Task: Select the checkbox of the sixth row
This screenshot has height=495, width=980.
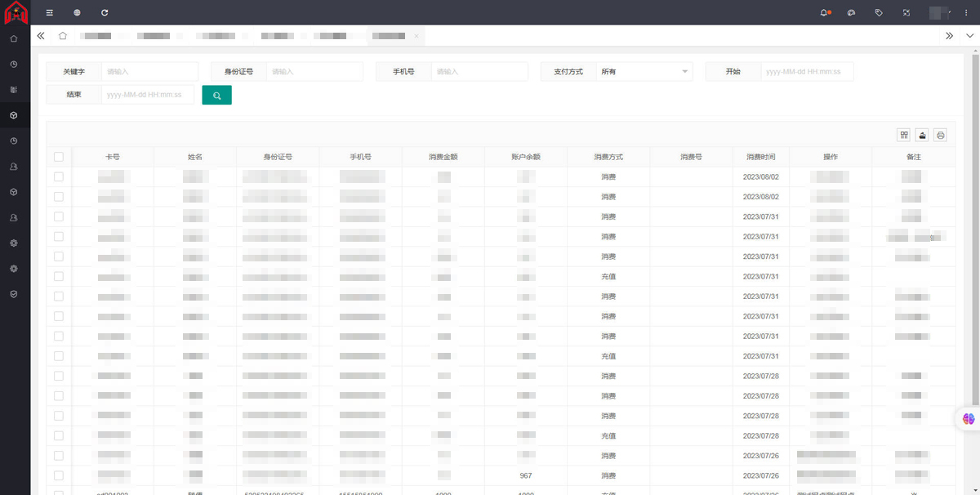Action: click(x=59, y=276)
